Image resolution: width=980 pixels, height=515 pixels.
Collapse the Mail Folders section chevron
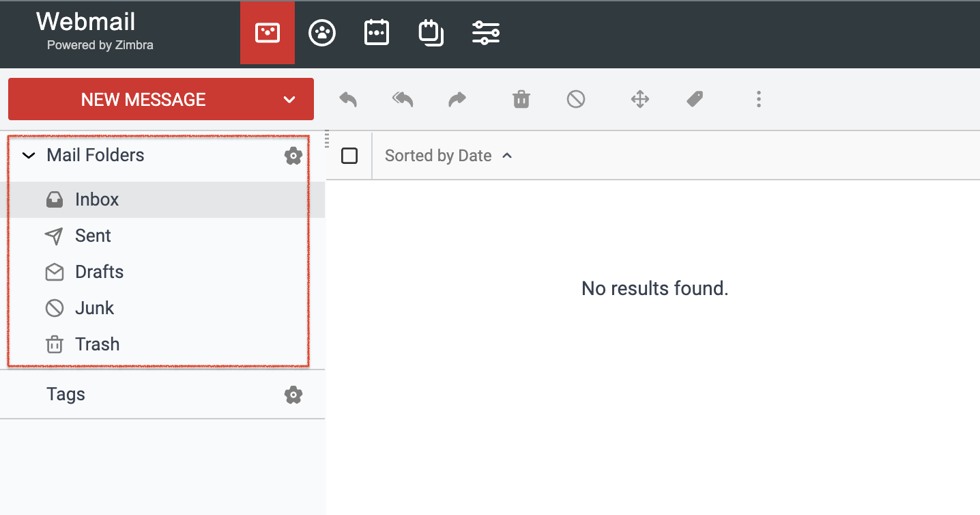point(29,156)
